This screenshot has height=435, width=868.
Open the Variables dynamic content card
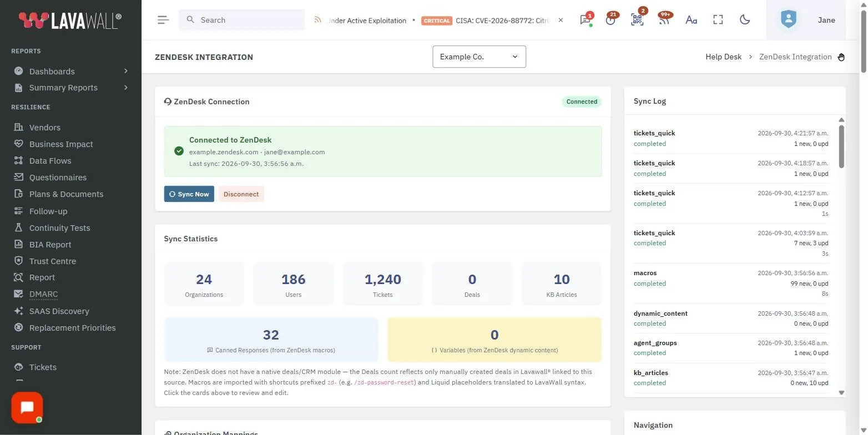click(x=494, y=340)
